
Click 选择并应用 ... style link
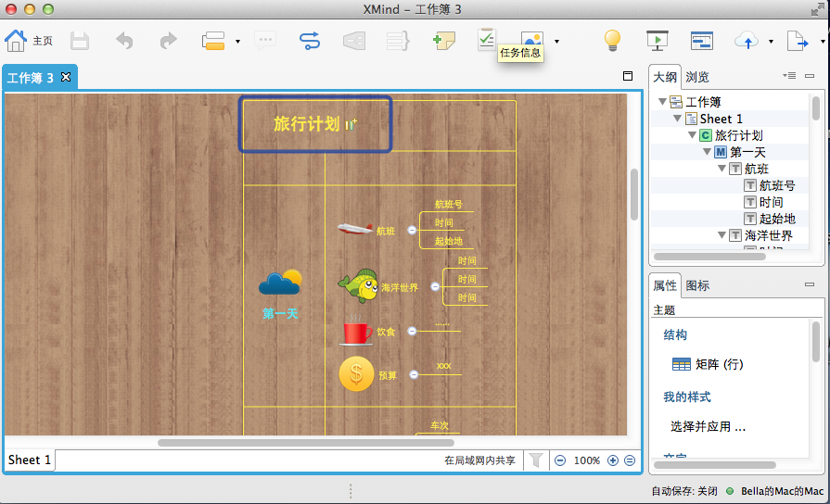point(708,427)
